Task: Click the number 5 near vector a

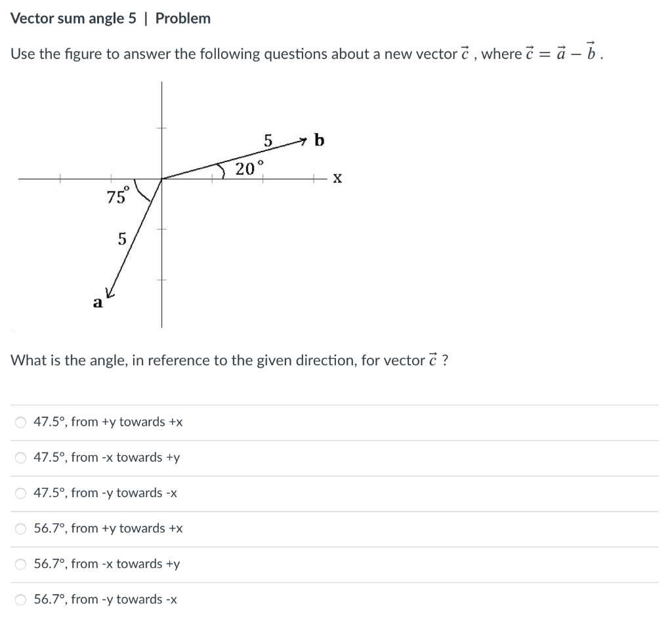Action: click(122, 240)
